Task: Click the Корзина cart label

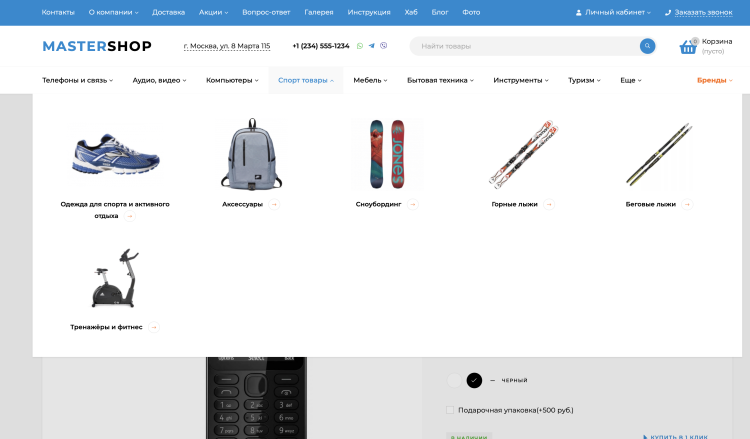Action: [x=717, y=42]
